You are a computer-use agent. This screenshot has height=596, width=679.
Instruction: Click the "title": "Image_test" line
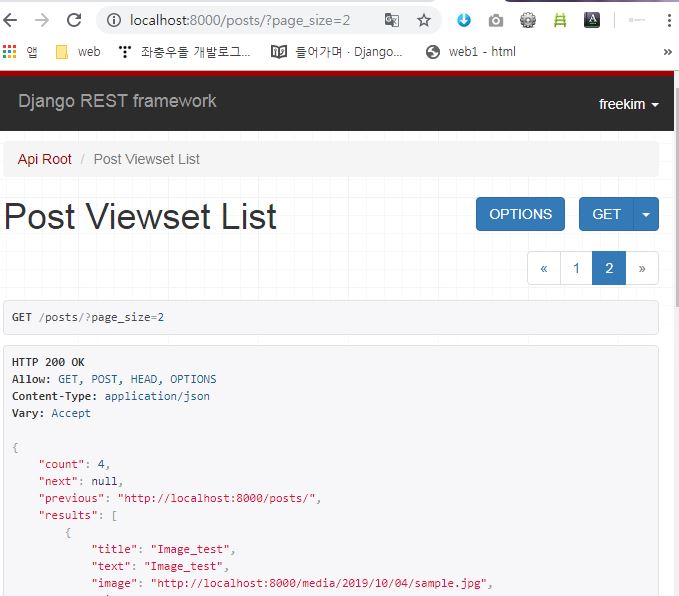point(163,549)
